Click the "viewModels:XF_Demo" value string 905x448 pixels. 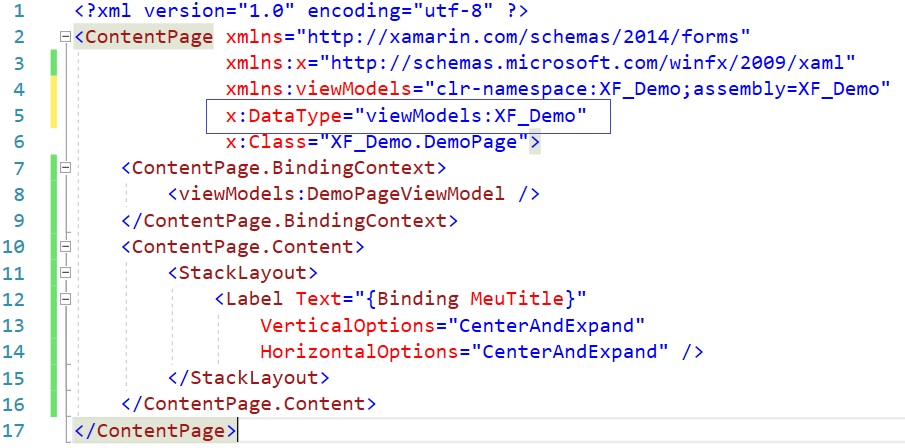470,116
